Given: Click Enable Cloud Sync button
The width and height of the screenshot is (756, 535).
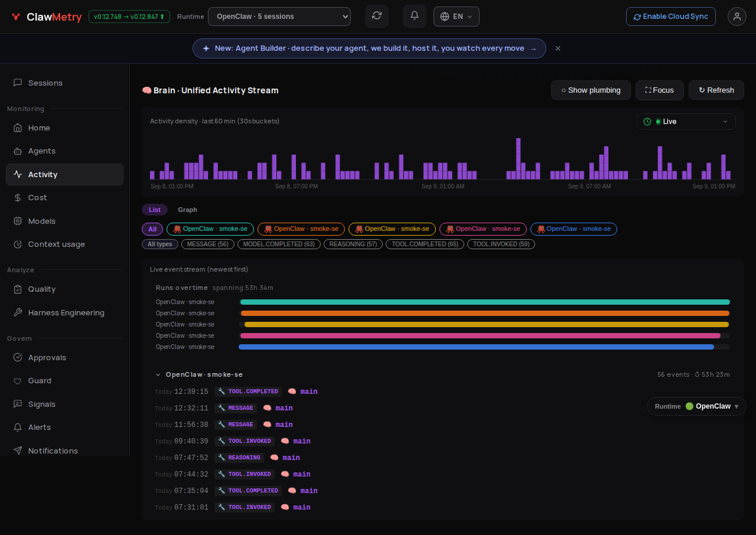Looking at the screenshot, I should (671, 17).
